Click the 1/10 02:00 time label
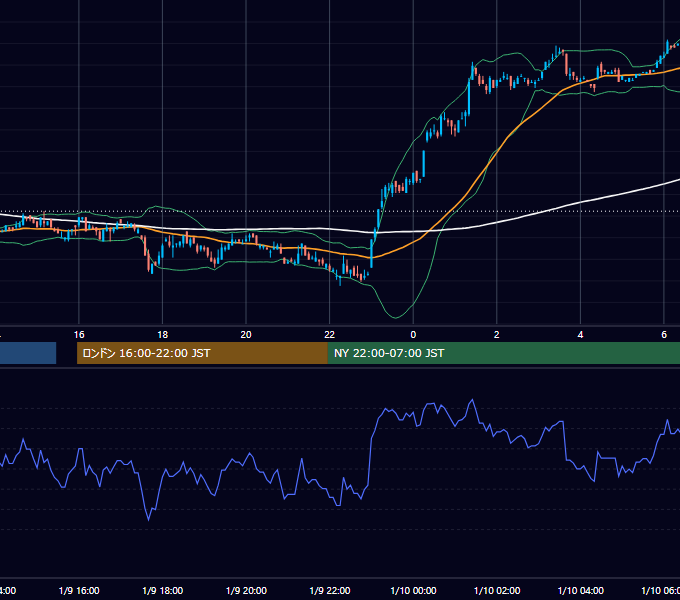The height and width of the screenshot is (600, 680). tap(497, 590)
